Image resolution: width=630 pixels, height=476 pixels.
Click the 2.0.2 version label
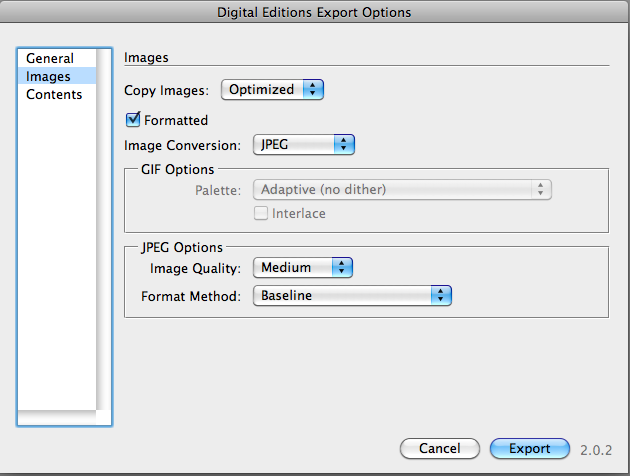tap(596, 450)
